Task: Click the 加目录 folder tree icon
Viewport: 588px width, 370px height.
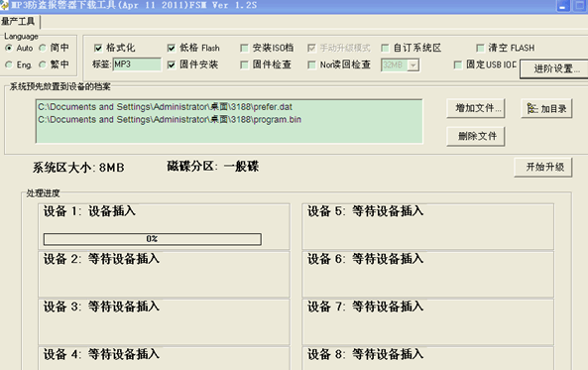Action: click(x=532, y=109)
